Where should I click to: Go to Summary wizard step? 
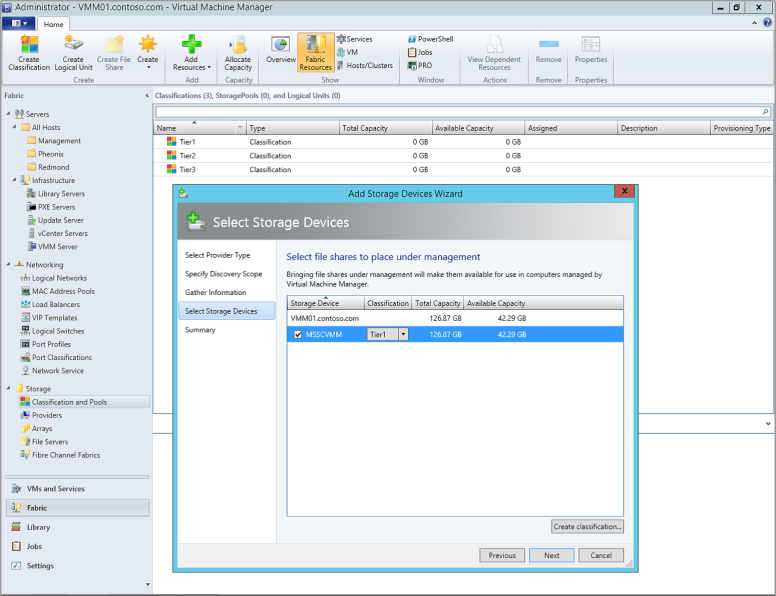[199, 330]
